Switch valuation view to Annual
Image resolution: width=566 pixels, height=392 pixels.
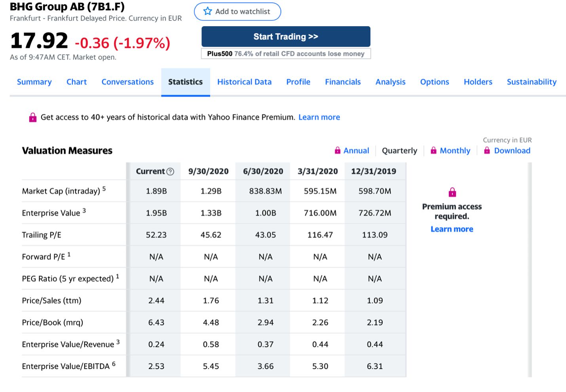(x=356, y=151)
